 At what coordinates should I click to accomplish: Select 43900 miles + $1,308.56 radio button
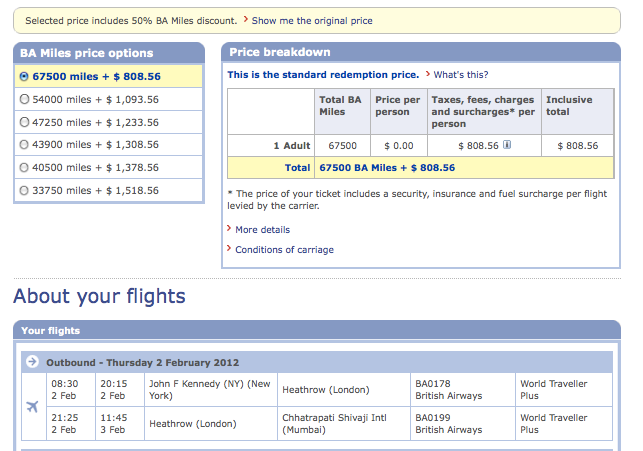(x=25, y=145)
